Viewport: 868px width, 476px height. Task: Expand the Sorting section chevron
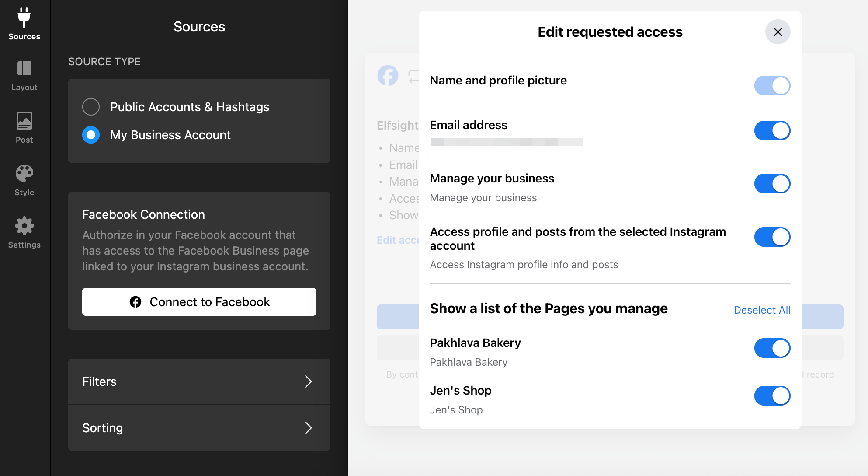coord(308,428)
